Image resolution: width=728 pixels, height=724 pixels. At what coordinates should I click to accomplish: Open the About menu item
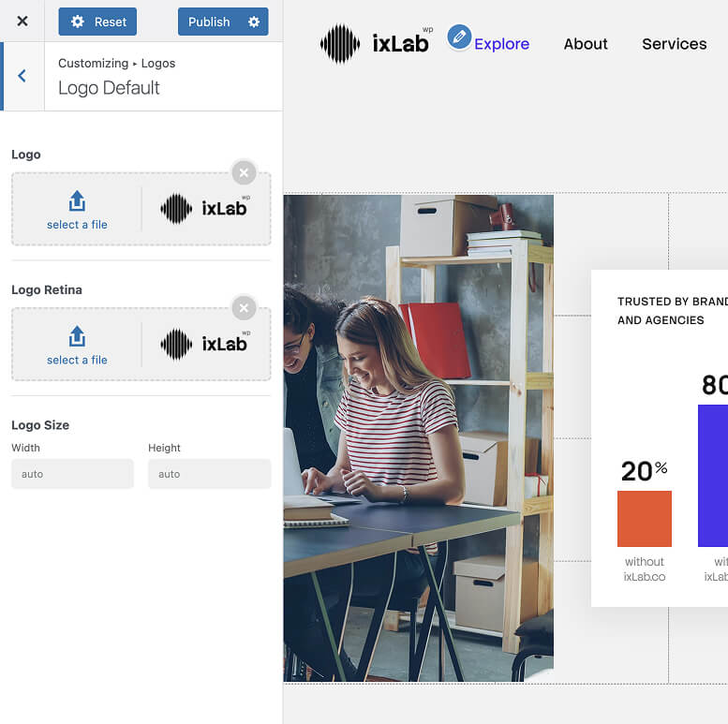(586, 44)
